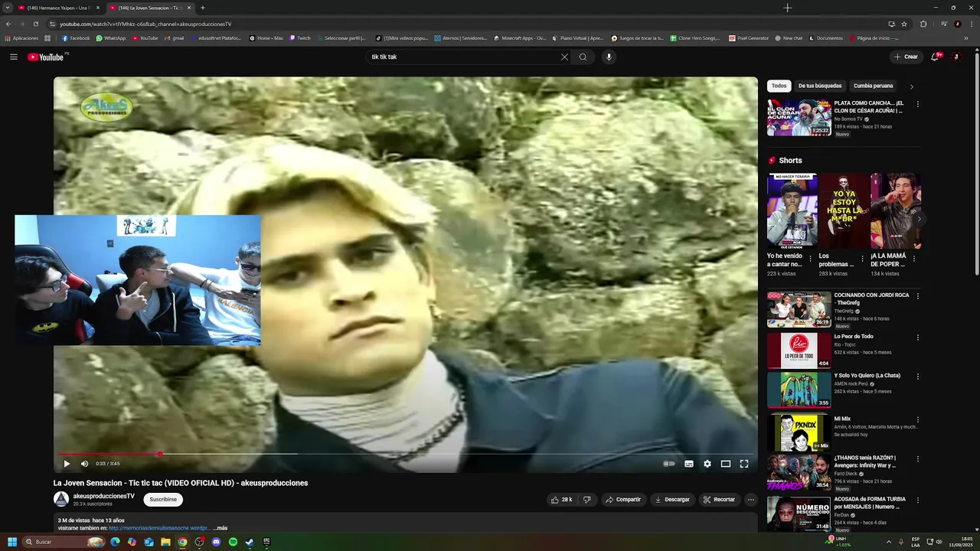Open options for Mi Mix playlist
Image resolution: width=980 pixels, height=551 pixels.
click(918, 420)
